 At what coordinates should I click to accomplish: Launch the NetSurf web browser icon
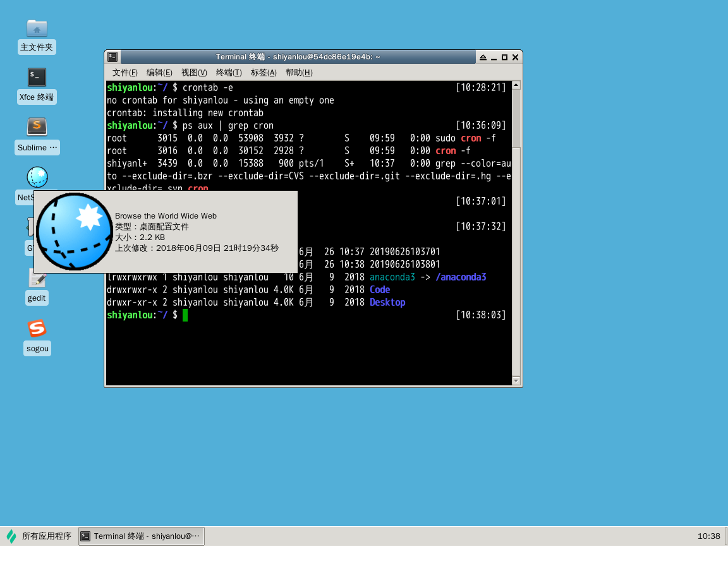coord(37,177)
